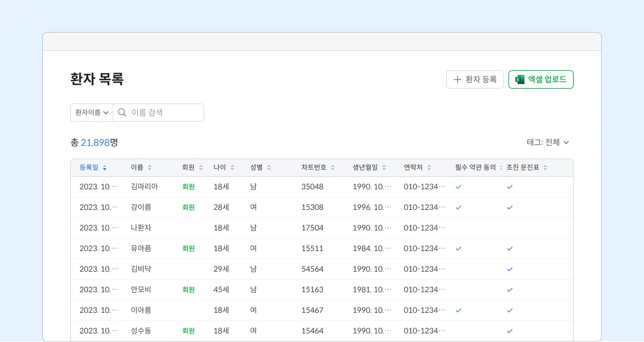Click age 28세 in 강이름 row

tap(221, 208)
